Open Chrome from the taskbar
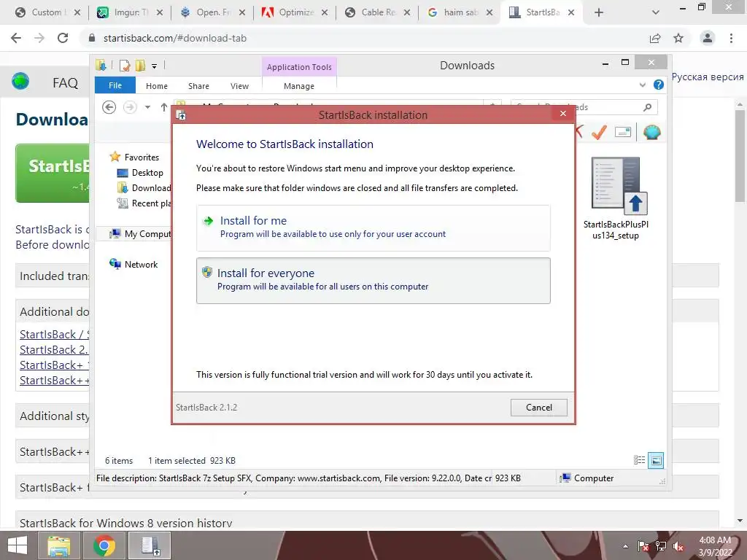This screenshot has height=560, width=747. pyautogui.click(x=104, y=545)
